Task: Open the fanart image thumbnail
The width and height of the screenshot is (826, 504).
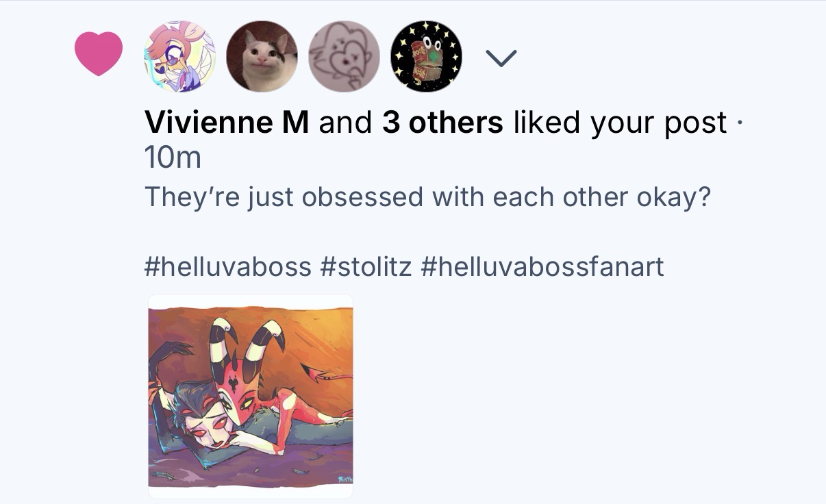Action: 251,396
